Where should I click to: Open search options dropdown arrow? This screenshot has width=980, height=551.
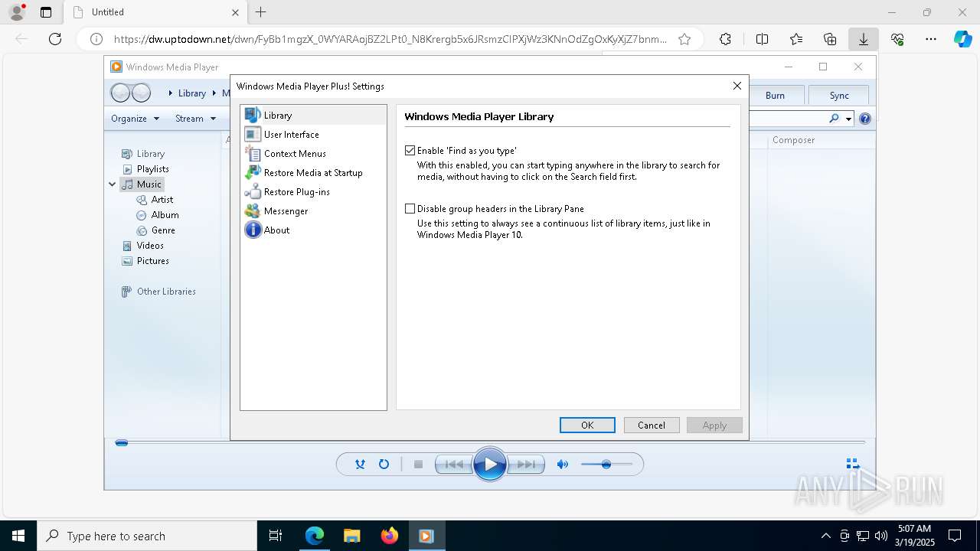848,119
